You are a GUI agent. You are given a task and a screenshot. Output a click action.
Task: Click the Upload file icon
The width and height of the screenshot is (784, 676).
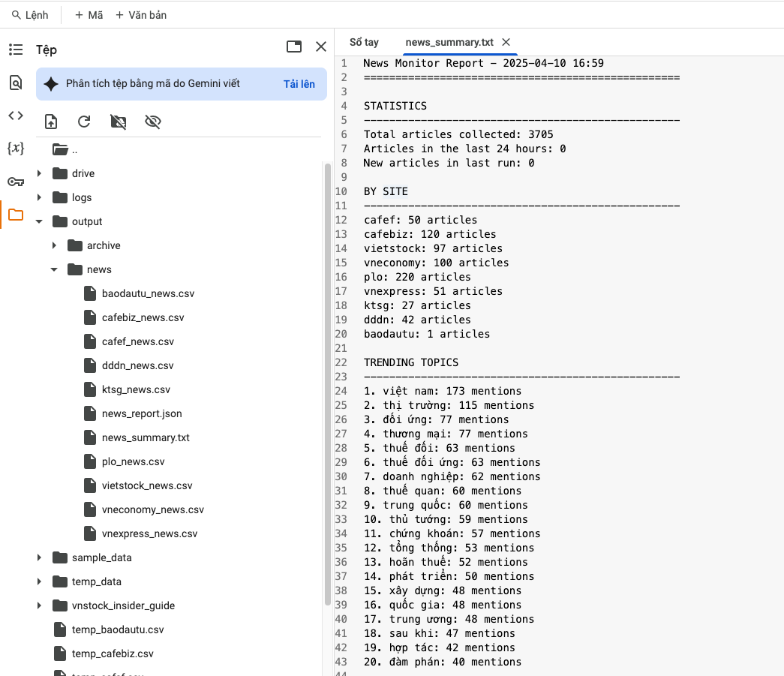point(51,122)
